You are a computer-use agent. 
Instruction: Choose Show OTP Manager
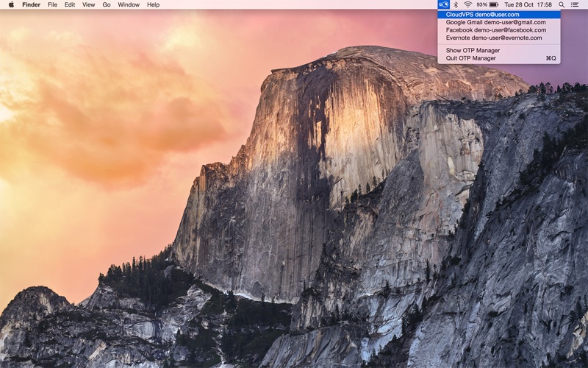[x=499, y=50]
